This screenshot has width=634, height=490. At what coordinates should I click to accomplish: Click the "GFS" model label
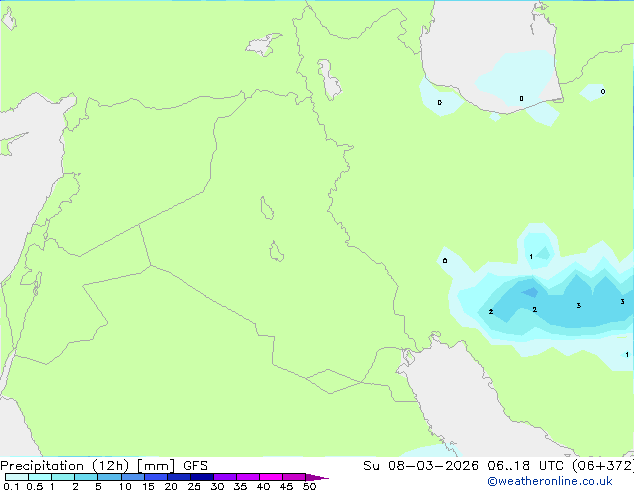point(195,466)
